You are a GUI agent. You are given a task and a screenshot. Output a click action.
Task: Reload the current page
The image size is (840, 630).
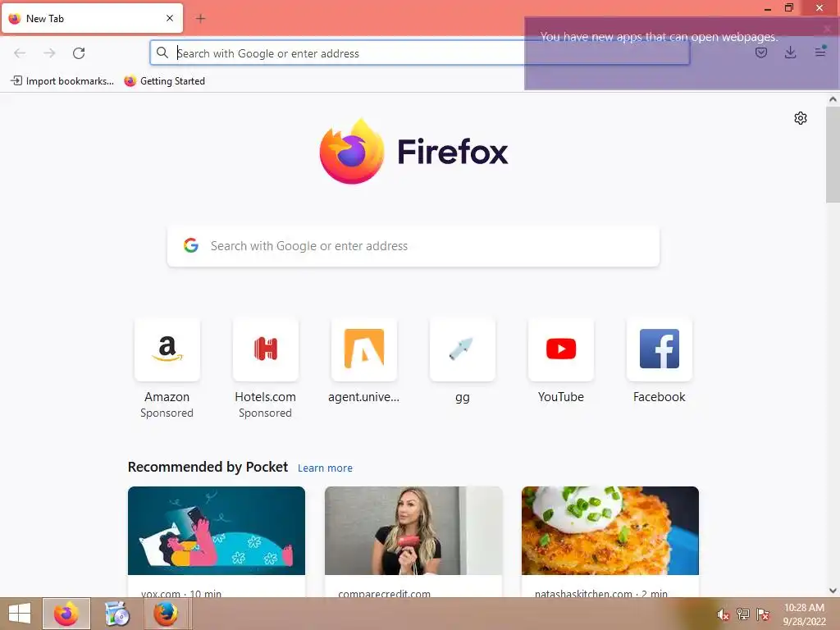point(79,53)
